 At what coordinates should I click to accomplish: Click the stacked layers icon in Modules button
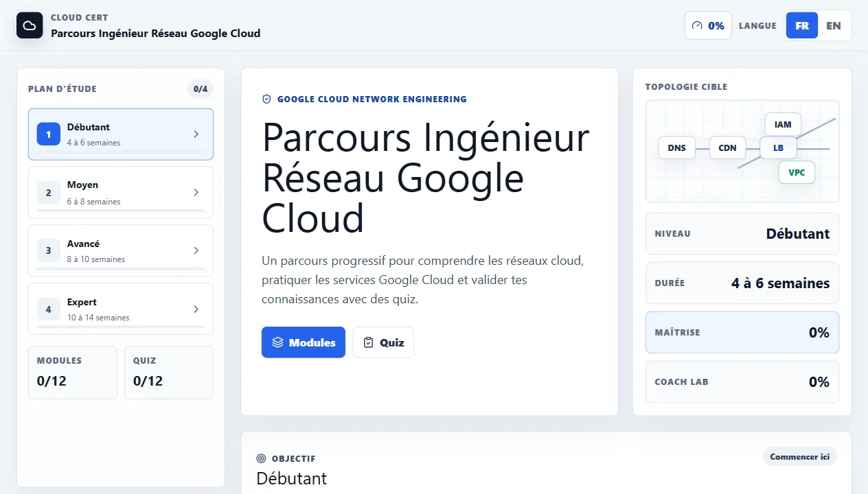pyautogui.click(x=277, y=342)
